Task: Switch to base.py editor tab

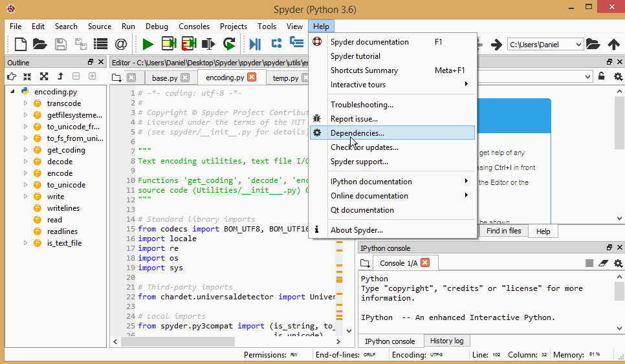Action: 164,78
